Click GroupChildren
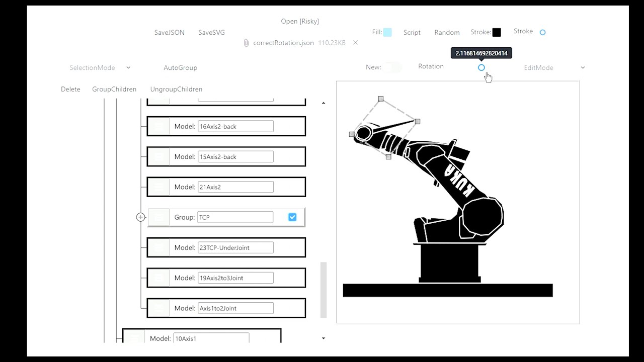 point(114,89)
